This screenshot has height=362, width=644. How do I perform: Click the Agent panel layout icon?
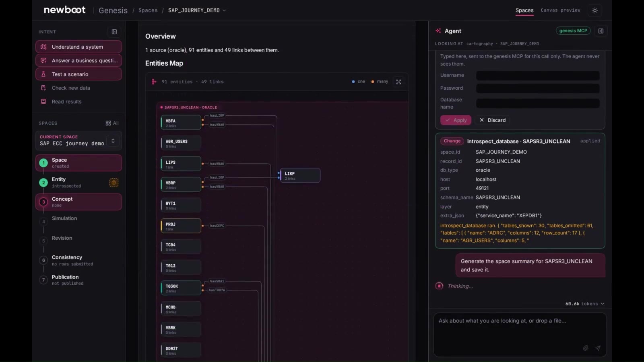pyautogui.click(x=601, y=31)
